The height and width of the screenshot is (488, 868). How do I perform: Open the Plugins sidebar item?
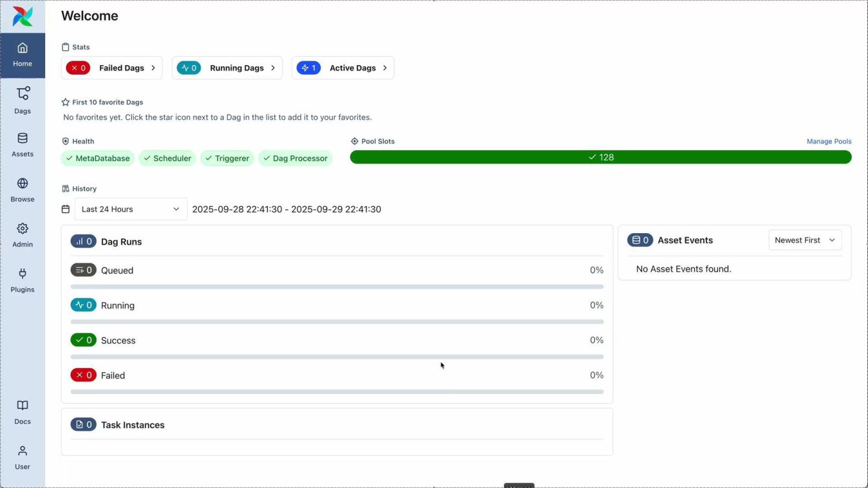point(22,281)
